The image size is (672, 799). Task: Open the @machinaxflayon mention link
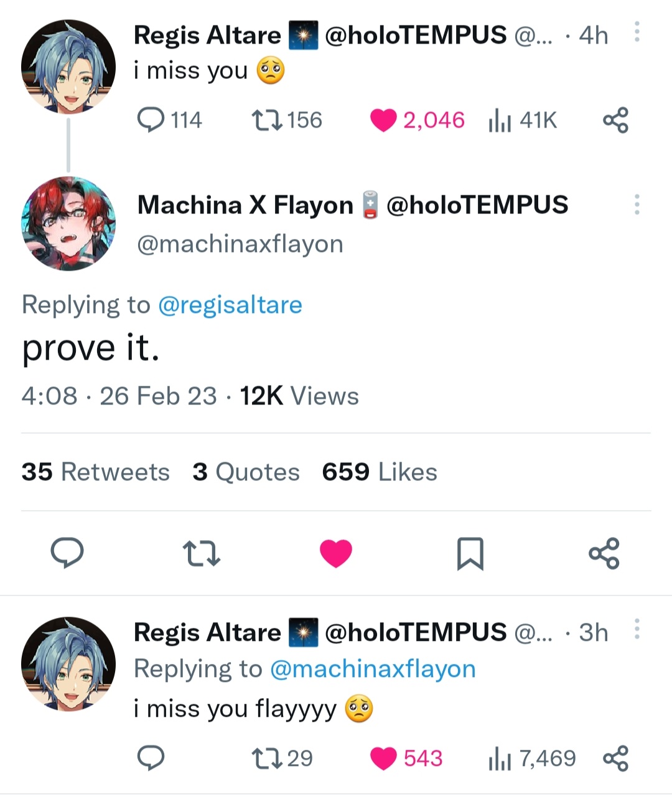(373, 669)
